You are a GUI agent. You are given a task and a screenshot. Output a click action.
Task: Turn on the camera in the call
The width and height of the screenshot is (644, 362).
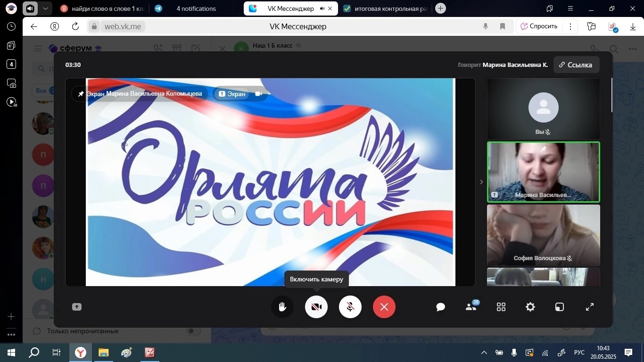point(316,307)
